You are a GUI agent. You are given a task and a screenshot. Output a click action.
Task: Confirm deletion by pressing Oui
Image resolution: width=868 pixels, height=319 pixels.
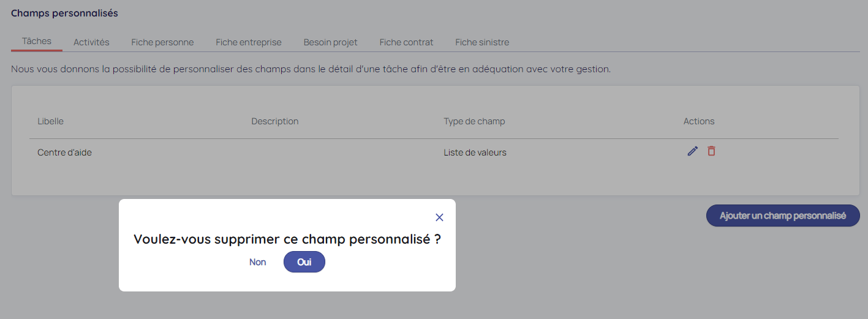304,262
